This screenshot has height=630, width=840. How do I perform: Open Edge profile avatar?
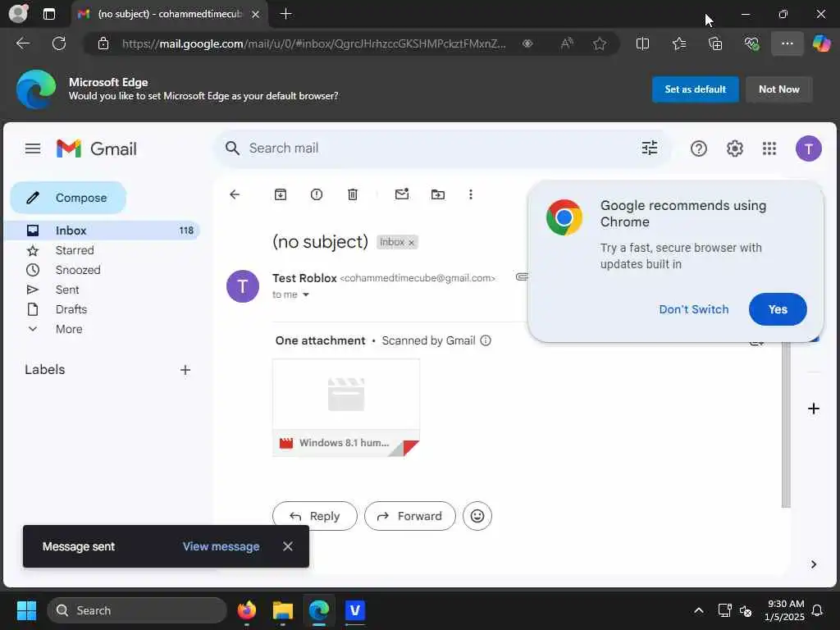click(x=19, y=13)
